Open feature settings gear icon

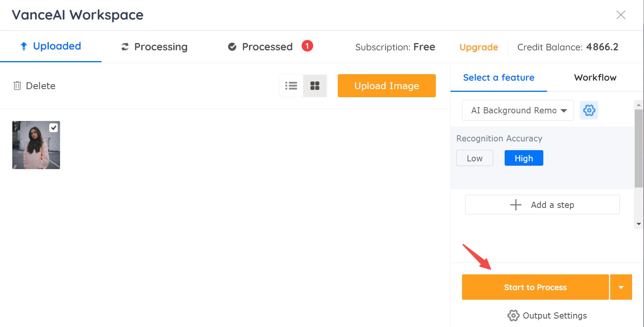[x=589, y=110]
